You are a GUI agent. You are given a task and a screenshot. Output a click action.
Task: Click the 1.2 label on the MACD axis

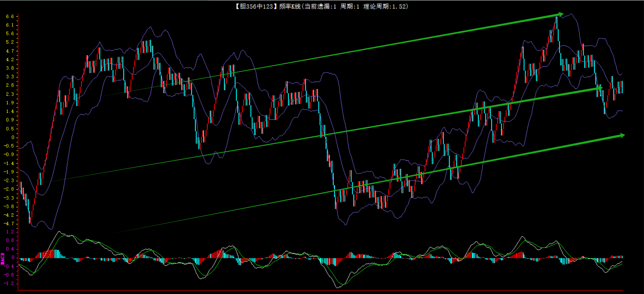[x=10, y=232]
